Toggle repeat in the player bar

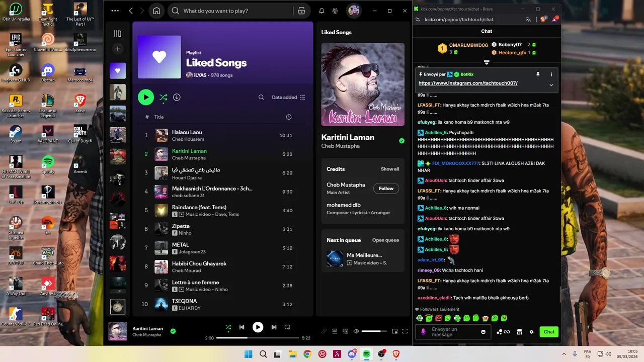tap(287, 327)
